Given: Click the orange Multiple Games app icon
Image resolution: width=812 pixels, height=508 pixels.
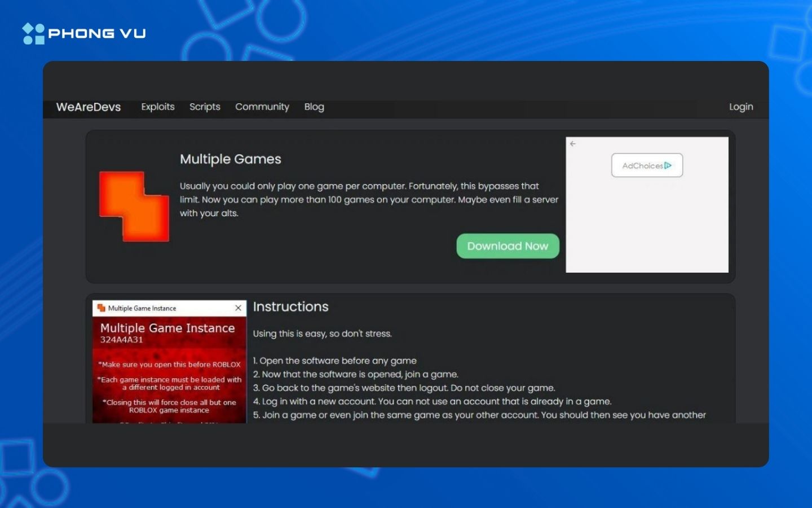Looking at the screenshot, I should [134, 207].
